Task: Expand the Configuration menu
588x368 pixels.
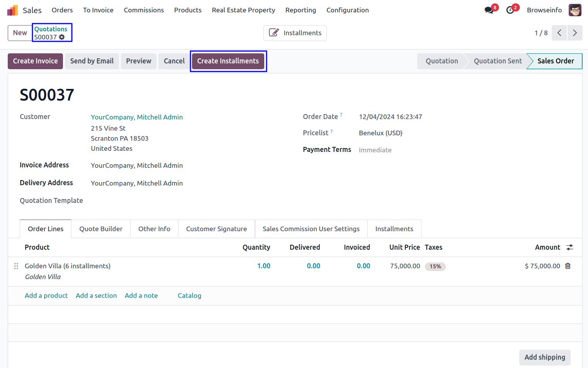Action: [x=347, y=10]
